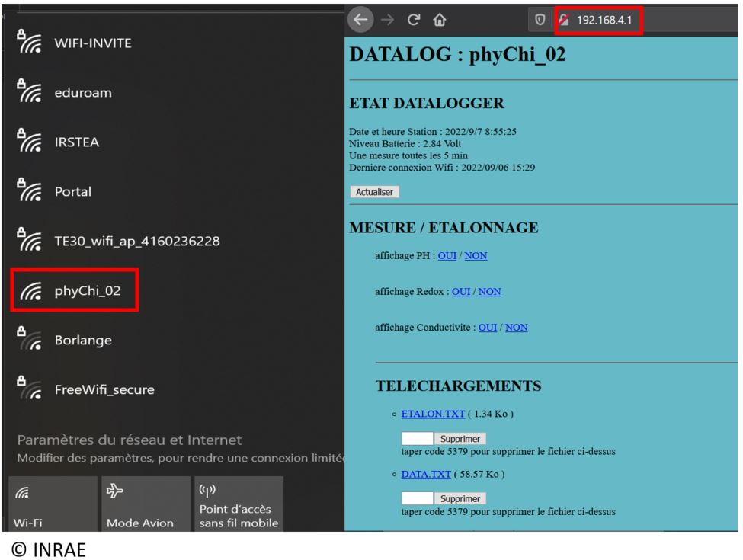Click the code field above DATA.TXT Supprimer
743x560 pixels.
416,498
